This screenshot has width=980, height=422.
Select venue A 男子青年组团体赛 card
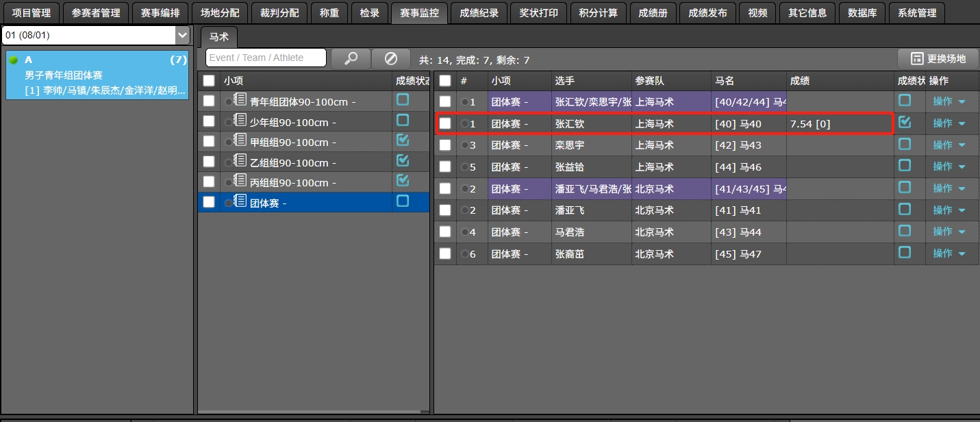tap(97, 75)
